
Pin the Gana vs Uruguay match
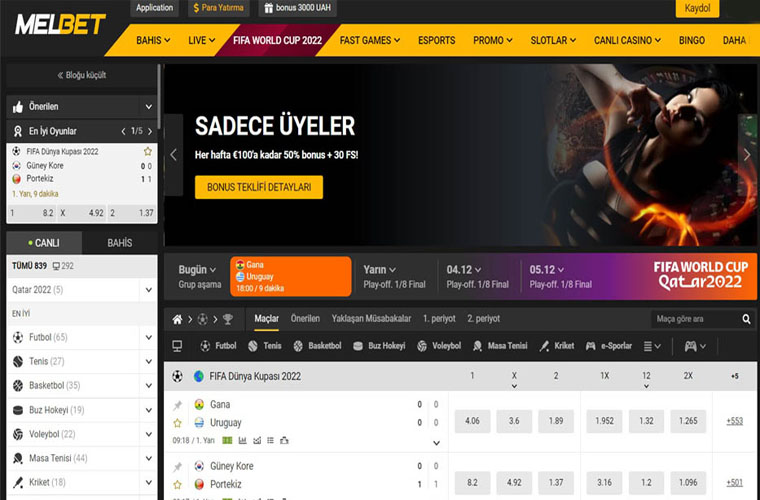pos(177,405)
